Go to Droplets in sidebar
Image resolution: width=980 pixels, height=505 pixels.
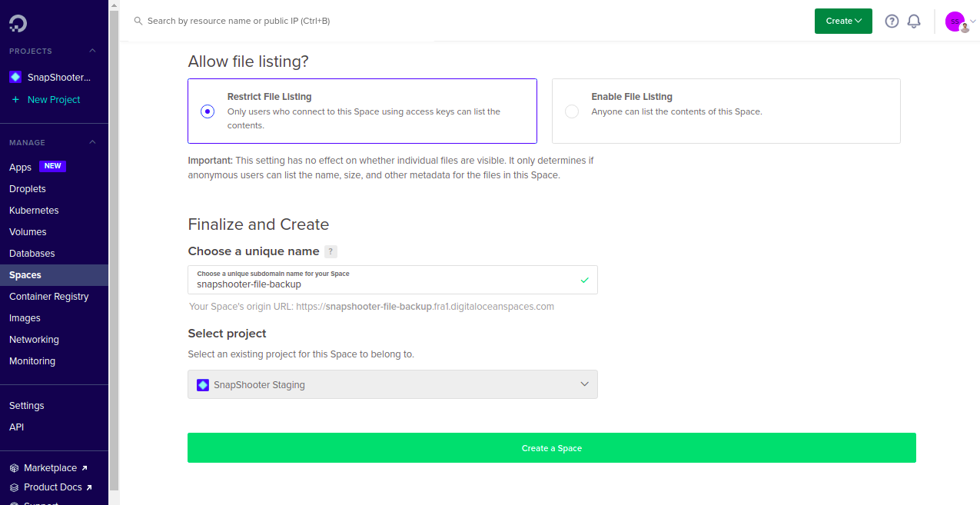pyautogui.click(x=28, y=189)
